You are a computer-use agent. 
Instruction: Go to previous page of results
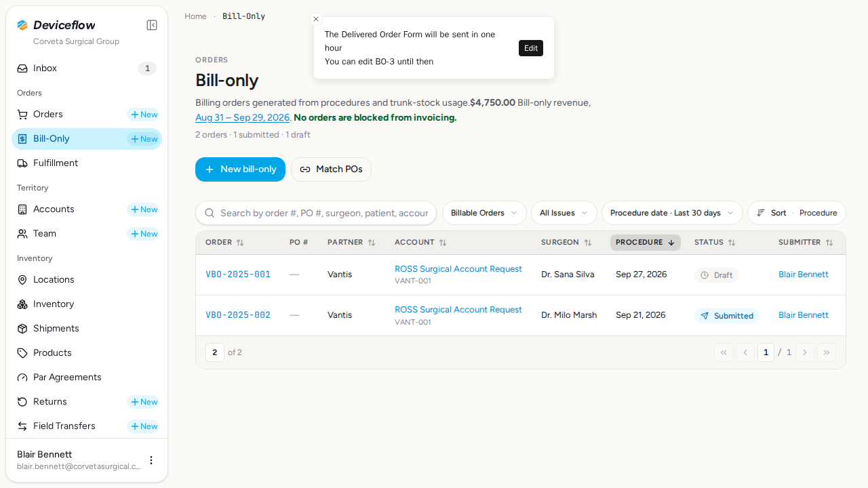tap(745, 352)
